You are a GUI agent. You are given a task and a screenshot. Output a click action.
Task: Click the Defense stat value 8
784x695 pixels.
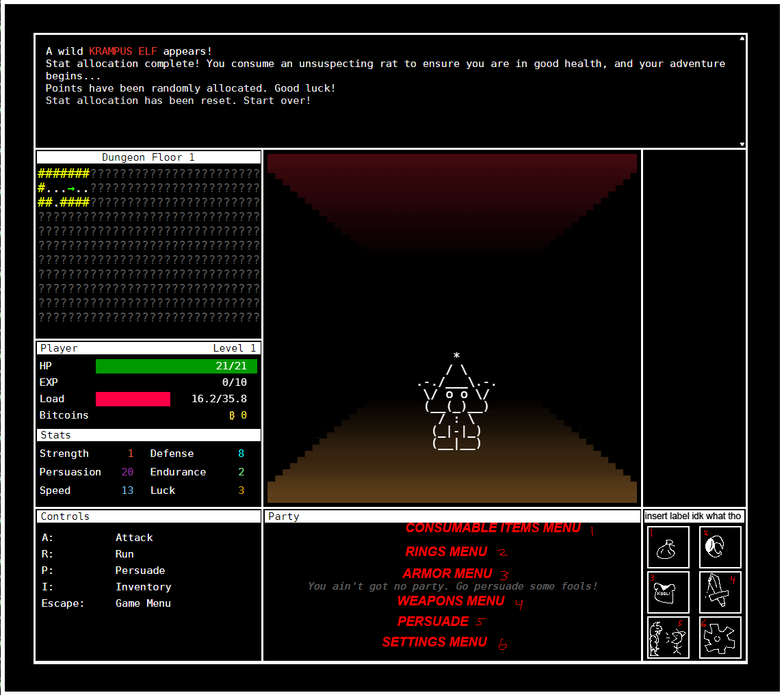click(x=241, y=454)
